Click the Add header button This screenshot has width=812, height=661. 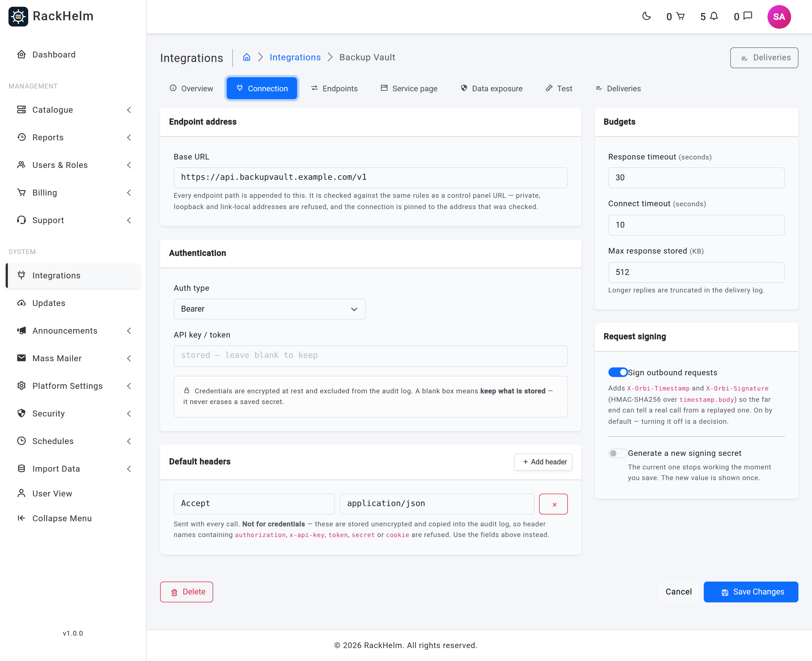pyautogui.click(x=543, y=462)
